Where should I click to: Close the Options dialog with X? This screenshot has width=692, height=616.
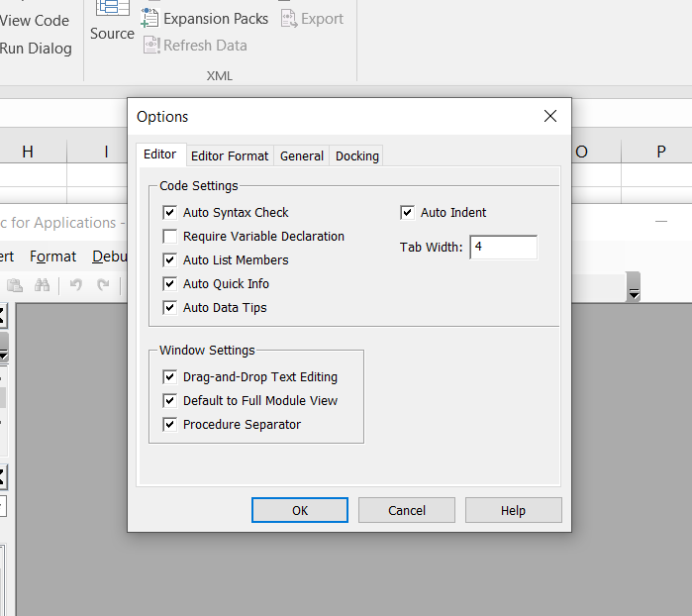[550, 116]
